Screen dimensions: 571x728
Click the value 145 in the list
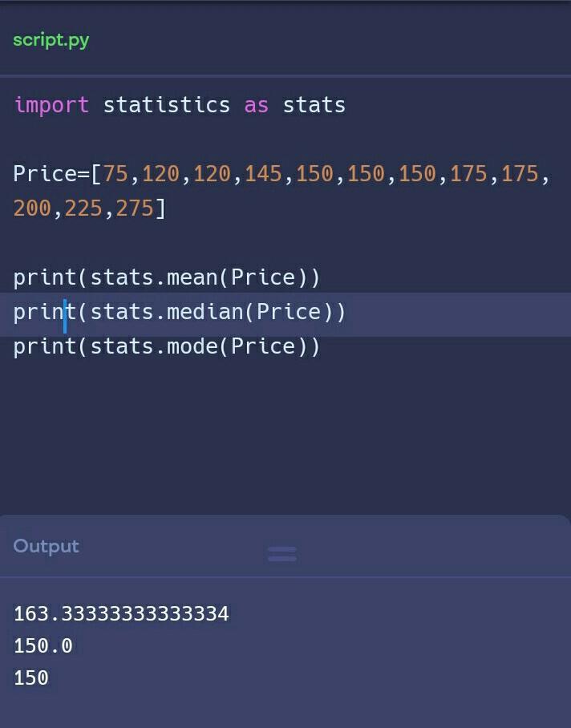point(263,174)
